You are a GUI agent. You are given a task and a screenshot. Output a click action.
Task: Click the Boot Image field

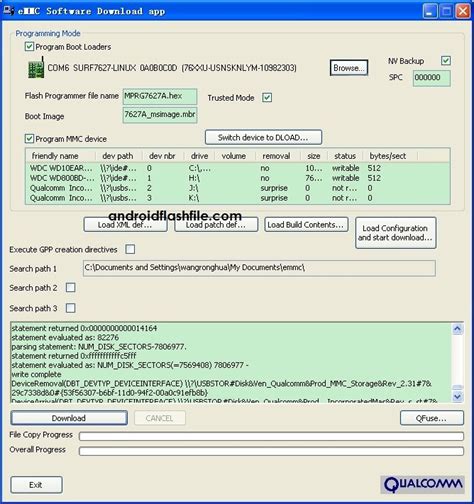click(160, 115)
